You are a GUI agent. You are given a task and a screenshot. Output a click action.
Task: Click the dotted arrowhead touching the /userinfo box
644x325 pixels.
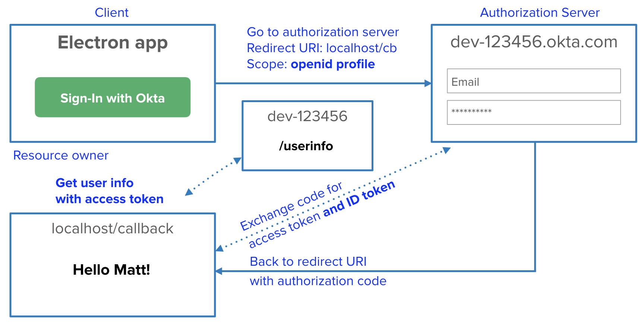237,161
